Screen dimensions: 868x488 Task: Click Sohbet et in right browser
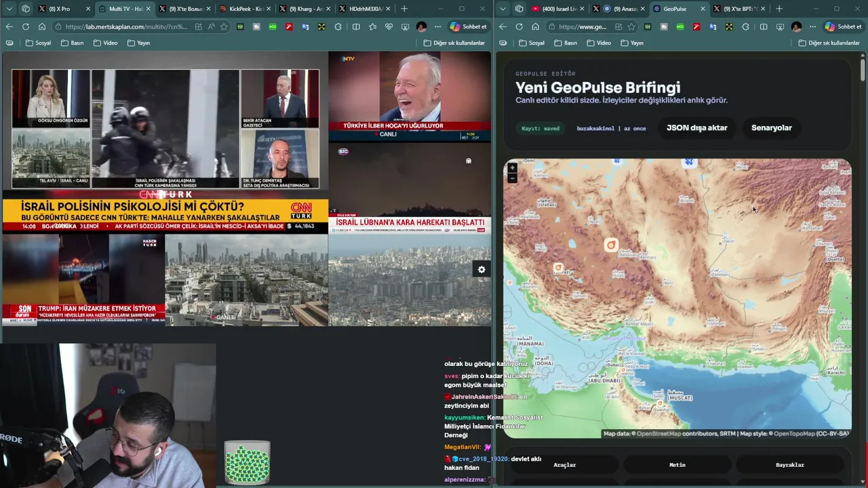tap(843, 26)
